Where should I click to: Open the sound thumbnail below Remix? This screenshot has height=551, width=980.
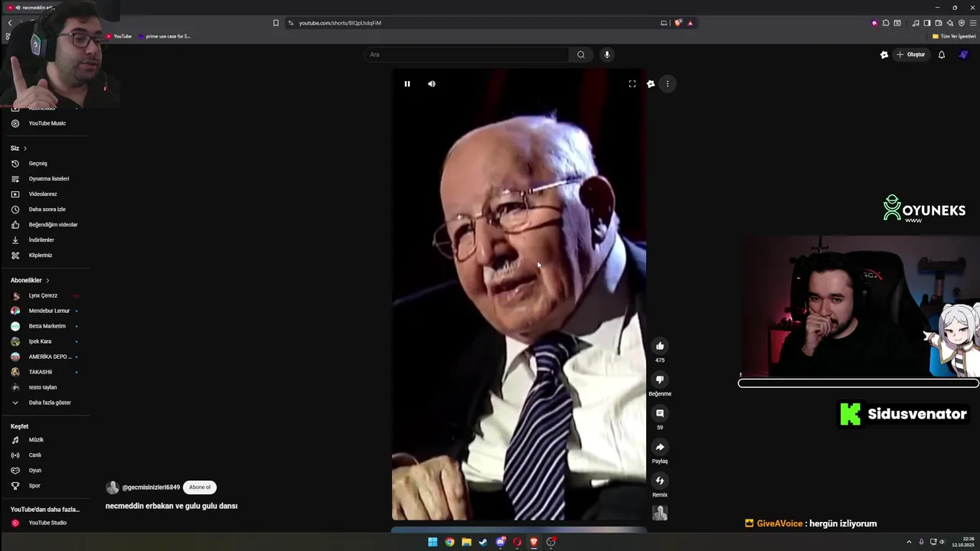coord(660,514)
